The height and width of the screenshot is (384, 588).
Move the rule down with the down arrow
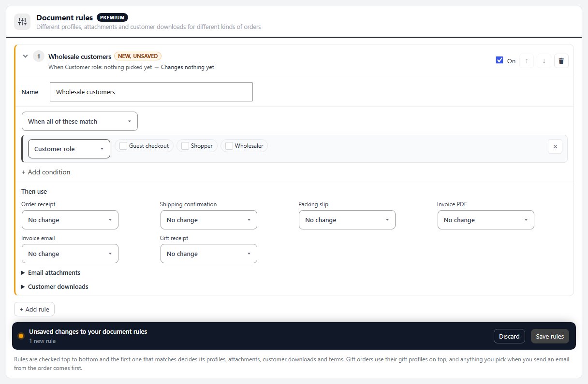(544, 61)
